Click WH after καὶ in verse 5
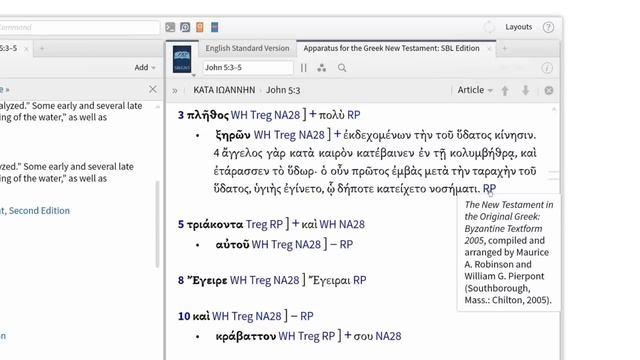Screen dimensions: 640x360 pos(328,224)
